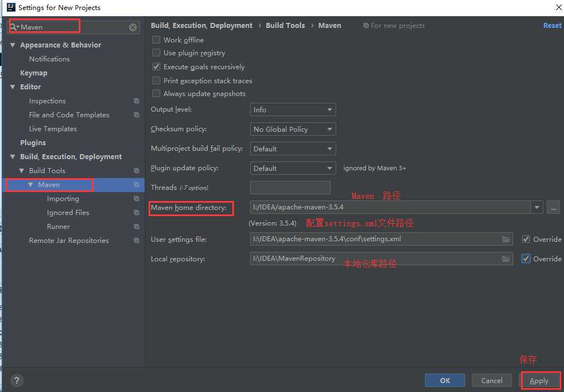Reset settings via Reset link
Viewport: 564px width, 392px height.
[552, 26]
